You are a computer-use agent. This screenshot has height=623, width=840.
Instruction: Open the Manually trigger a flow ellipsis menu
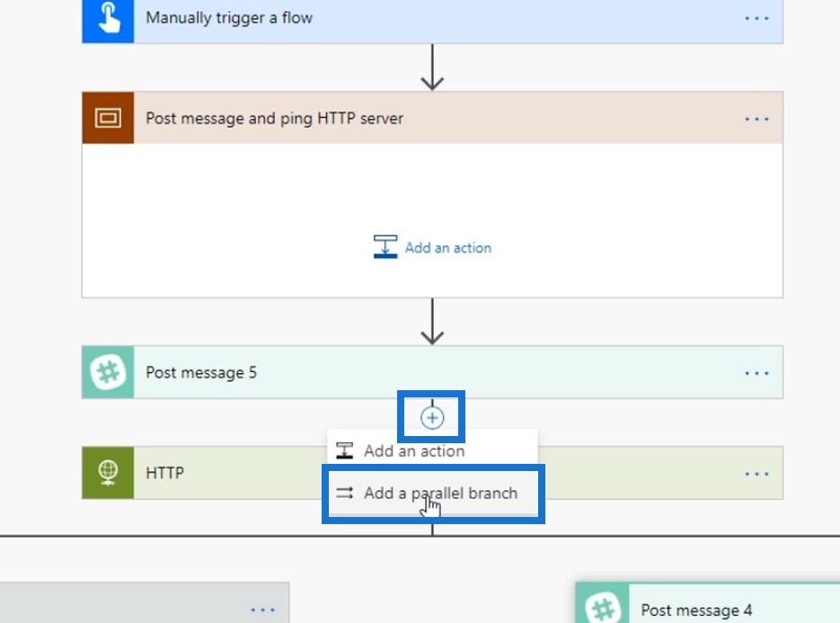[x=756, y=18]
